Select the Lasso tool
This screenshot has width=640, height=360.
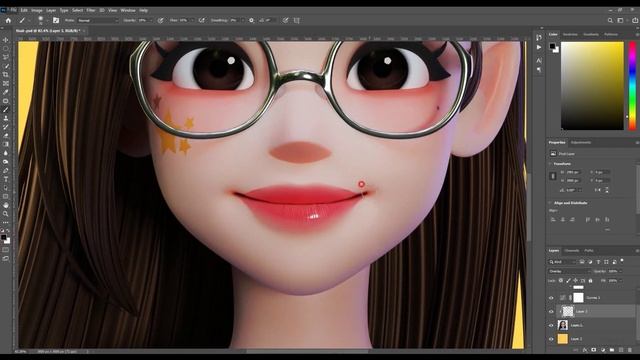6,57
